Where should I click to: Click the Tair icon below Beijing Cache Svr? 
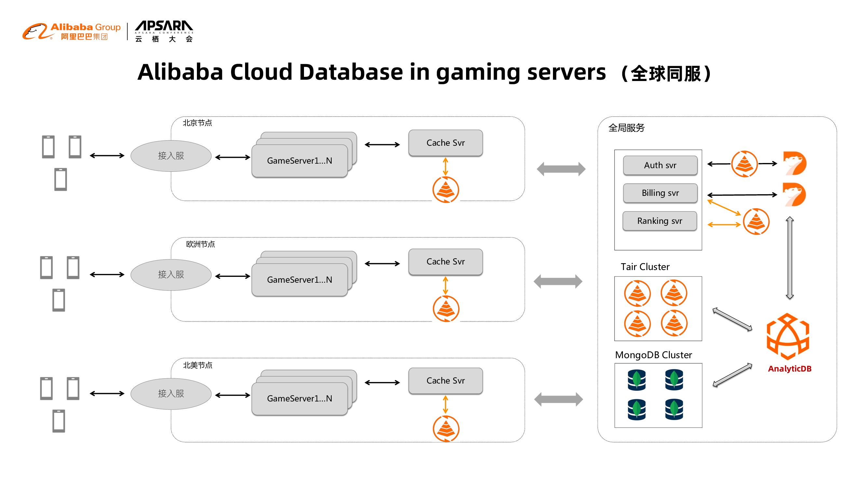(446, 190)
